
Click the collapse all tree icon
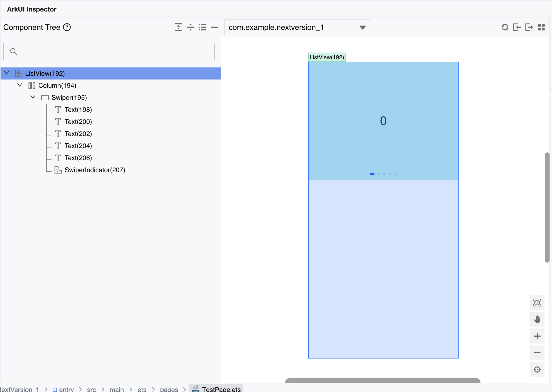[x=190, y=27]
